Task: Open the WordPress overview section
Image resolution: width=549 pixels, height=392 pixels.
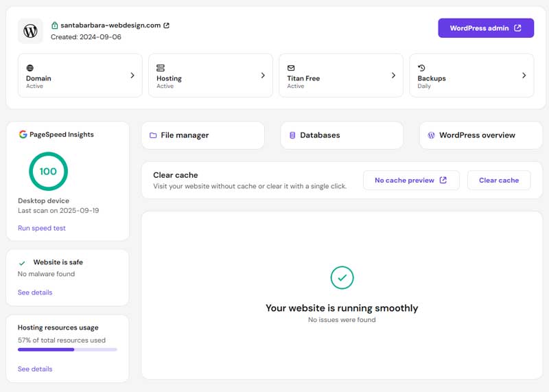Action: coord(480,135)
